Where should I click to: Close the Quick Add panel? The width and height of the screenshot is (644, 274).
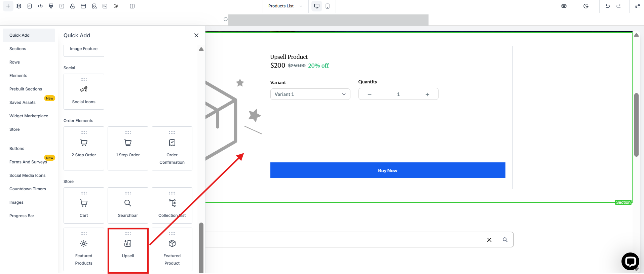196,35
